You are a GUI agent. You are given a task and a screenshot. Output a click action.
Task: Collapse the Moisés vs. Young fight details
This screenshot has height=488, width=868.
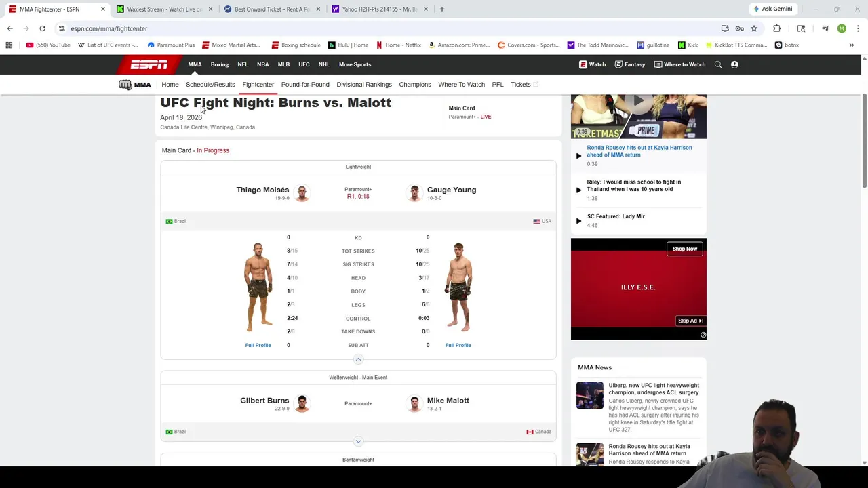tap(358, 359)
